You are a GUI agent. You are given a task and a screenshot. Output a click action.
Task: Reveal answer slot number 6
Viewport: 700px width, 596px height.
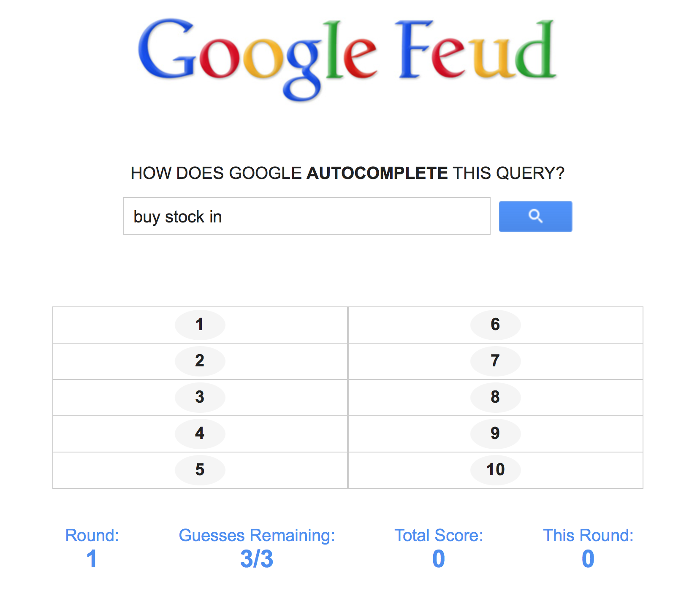click(x=495, y=325)
